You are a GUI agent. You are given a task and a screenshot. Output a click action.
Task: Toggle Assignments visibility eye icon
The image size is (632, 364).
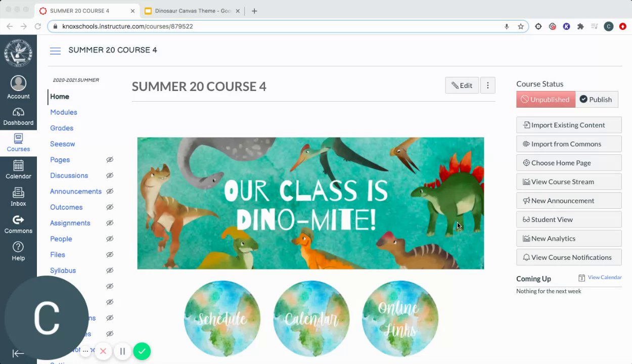tap(110, 223)
